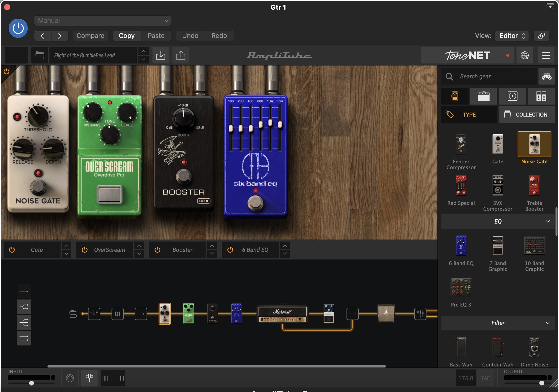Click the Paste button

pyautogui.click(x=156, y=36)
